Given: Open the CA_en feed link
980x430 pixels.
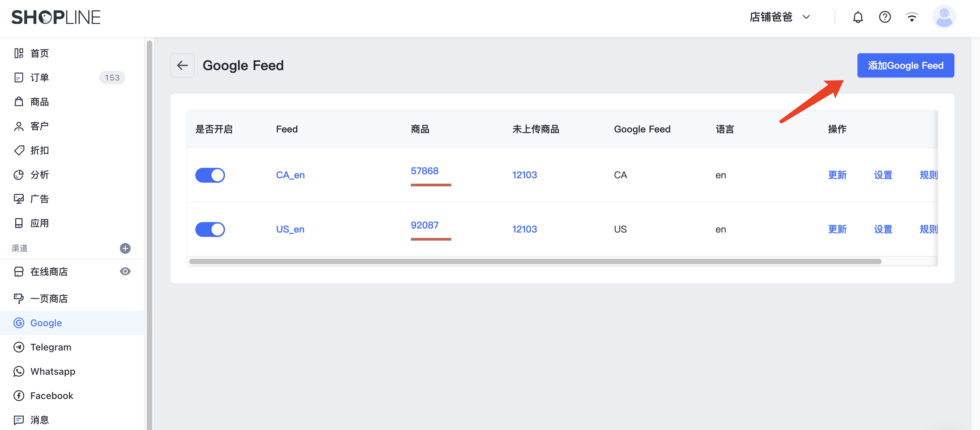Looking at the screenshot, I should click(290, 175).
